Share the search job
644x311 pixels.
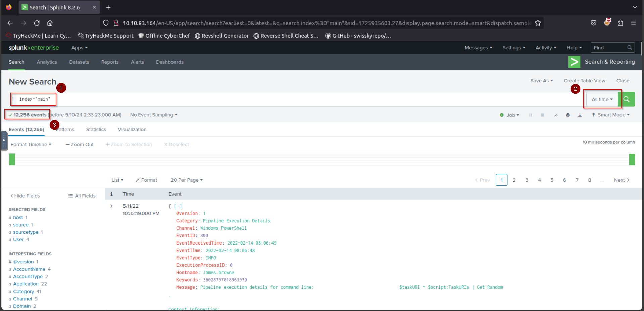(x=556, y=115)
